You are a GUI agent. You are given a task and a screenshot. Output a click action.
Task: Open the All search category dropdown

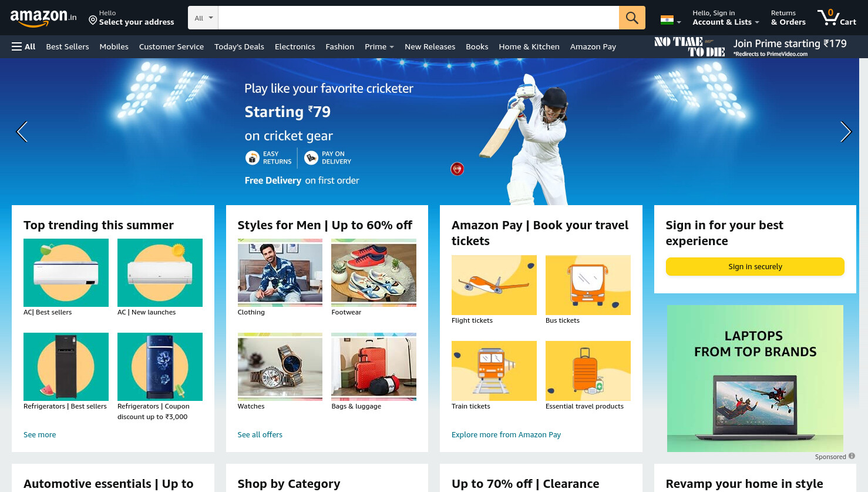[203, 18]
